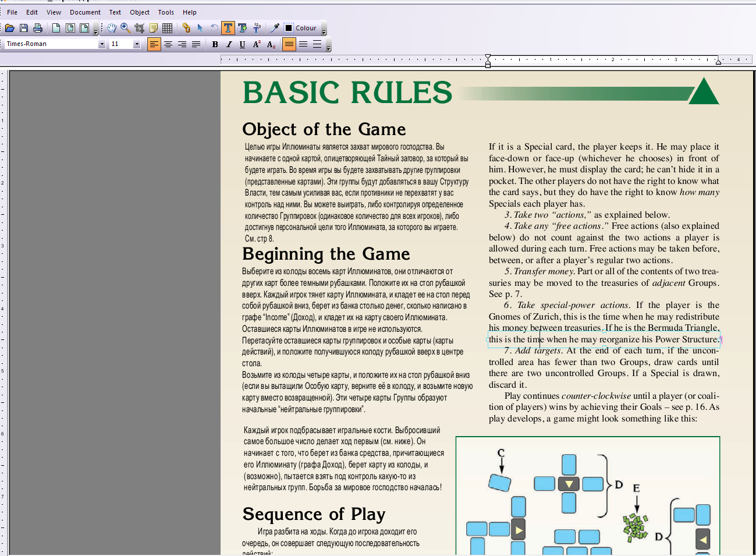Viewport: 756px width, 556px height.
Task: Toggle the Text edit tool (T)
Action: tap(228, 28)
